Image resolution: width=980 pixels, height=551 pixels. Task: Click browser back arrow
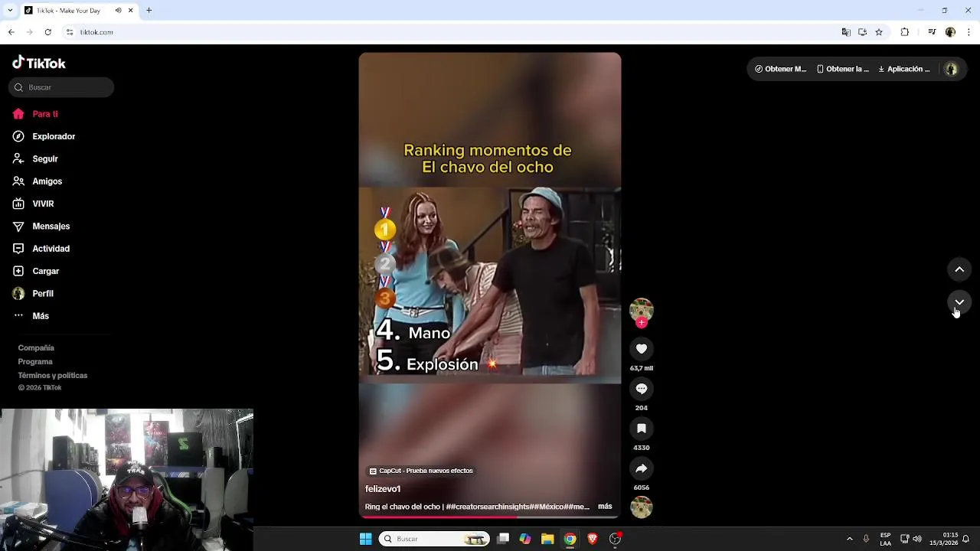(x=11, y=32)
